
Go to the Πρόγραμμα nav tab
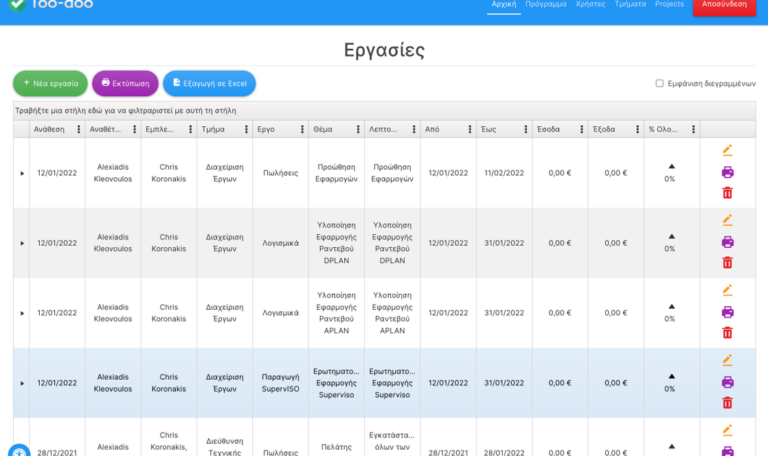click(x=545, y=5)
